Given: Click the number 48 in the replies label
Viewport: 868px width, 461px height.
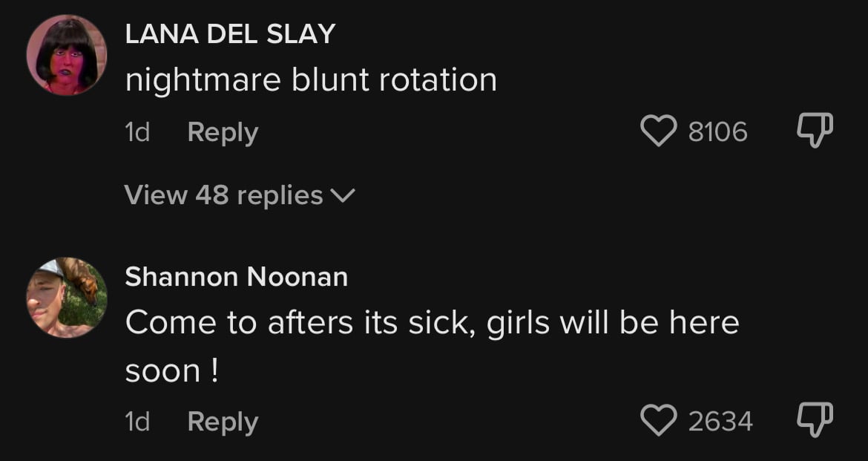Looking at the screenshot, I should click(x=212, y=195).
